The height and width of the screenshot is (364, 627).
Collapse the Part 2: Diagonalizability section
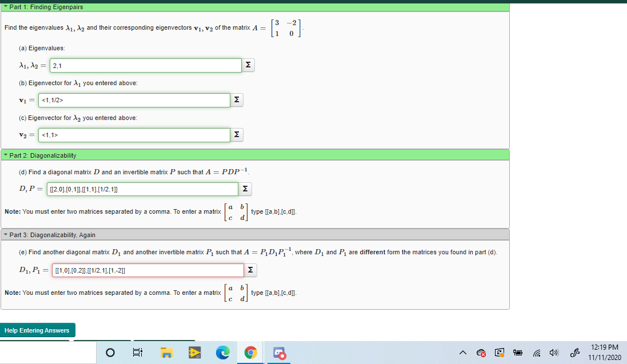coord(5,155)
